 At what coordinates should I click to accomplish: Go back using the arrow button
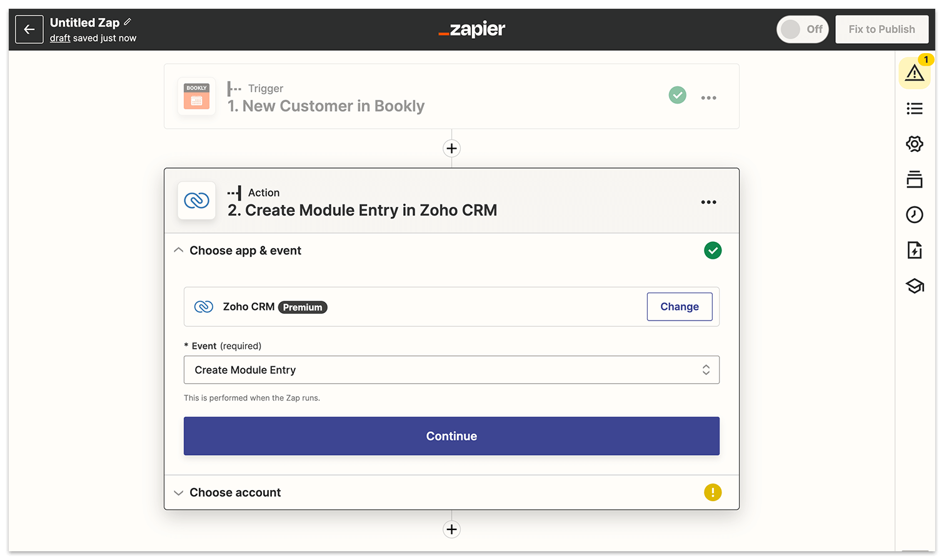point(29,29)
